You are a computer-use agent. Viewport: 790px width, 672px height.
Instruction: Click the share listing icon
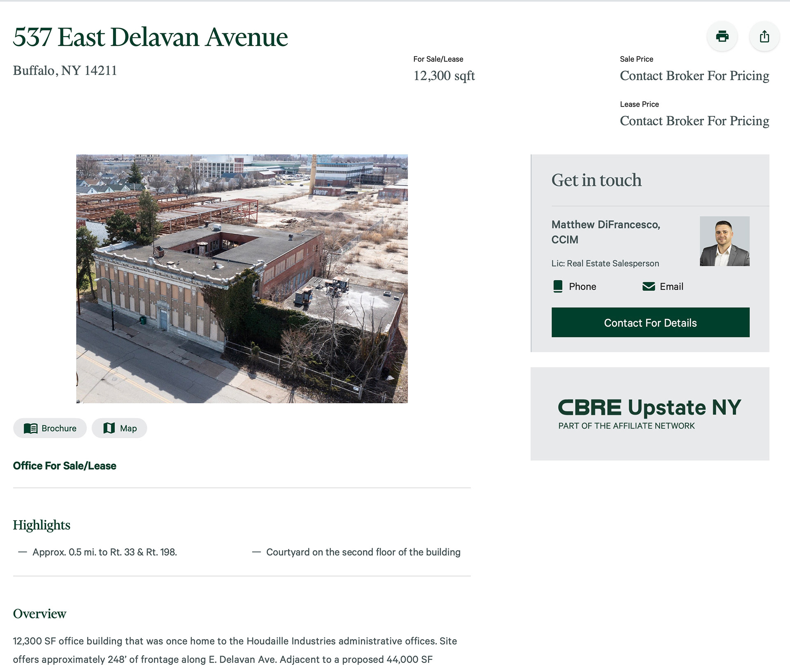pyautogui.click(x=764, y=37)
